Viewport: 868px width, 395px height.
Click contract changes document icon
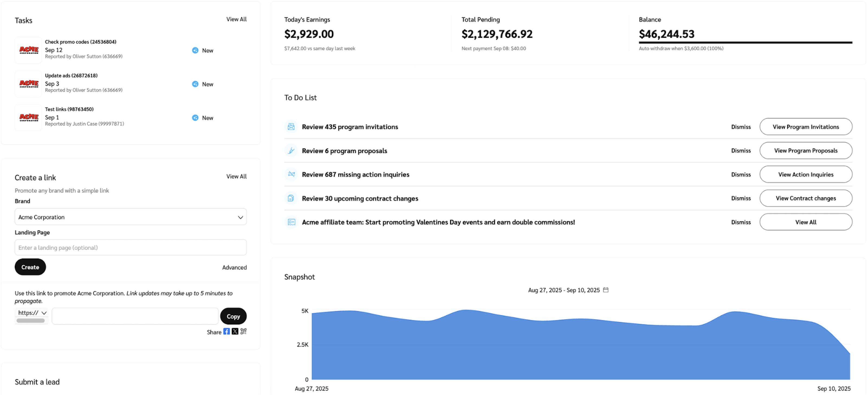click(291, 198)
